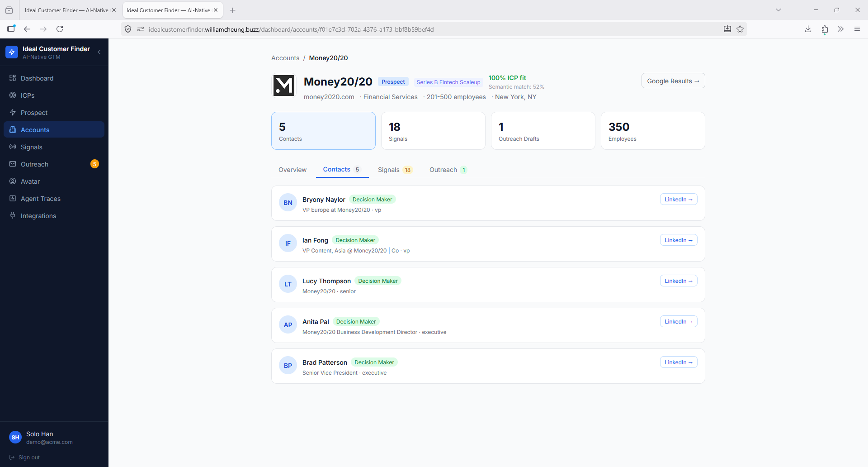Click the name Bryony Naylor
Screen dimensions: 868x467
324,200
